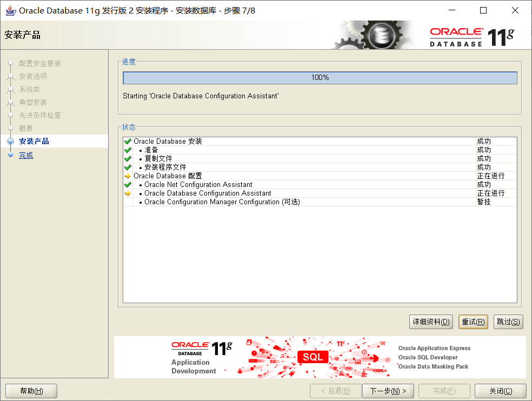Image resolution: width=532 pixels, height=401 pixels.
Task: Click the 关闭(C) close button
Action: [x=501, y=391]
